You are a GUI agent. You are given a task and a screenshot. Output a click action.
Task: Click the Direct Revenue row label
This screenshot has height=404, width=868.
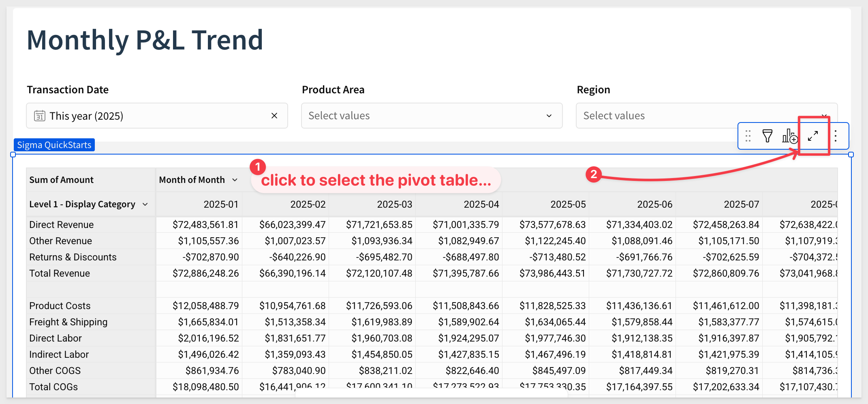62,224
